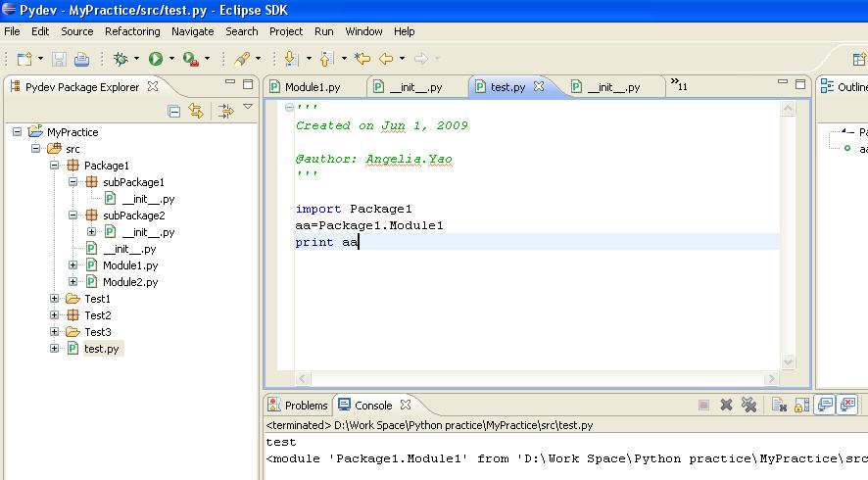Collapse the Package1 tree node
Viewport: 868px width, 480px height.
(54, 165)
